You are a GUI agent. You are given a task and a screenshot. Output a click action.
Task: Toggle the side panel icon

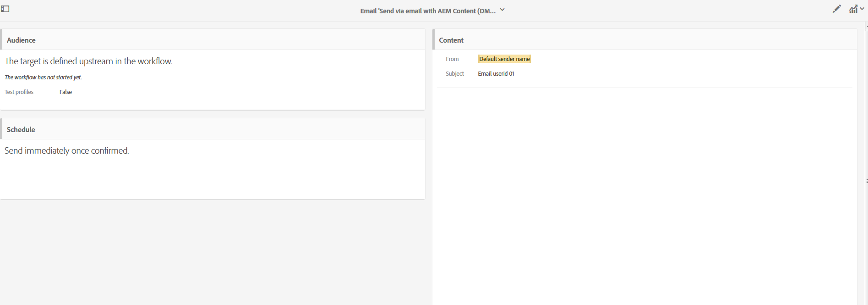5,9
